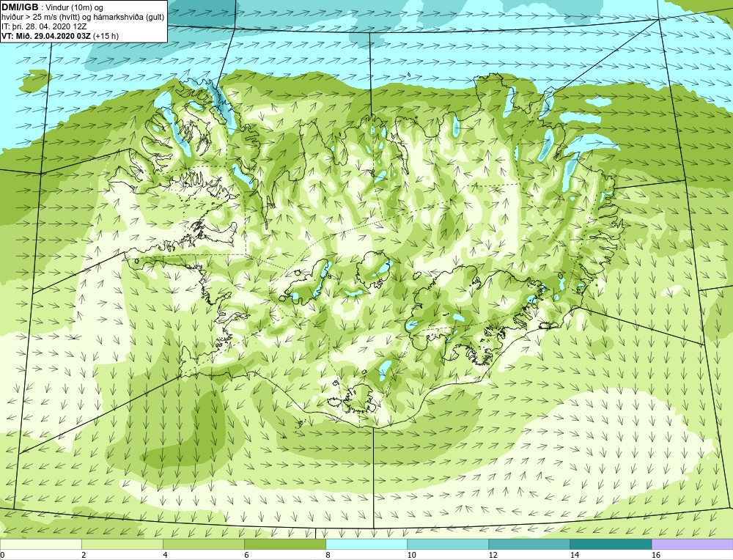Click the 'DMI/IGB' title text
Viewport: 733px width, 560px height.
pyautogui.click(x=20, y=7)
